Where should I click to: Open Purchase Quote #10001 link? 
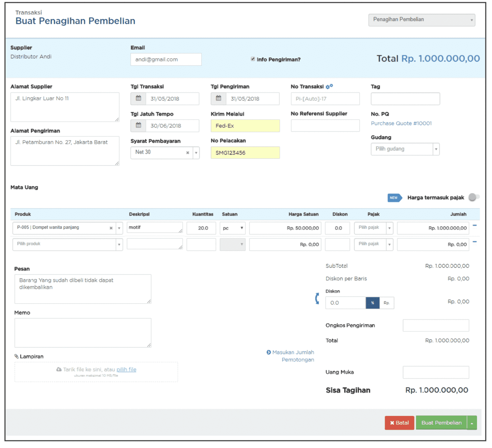(x=401, y=123)
